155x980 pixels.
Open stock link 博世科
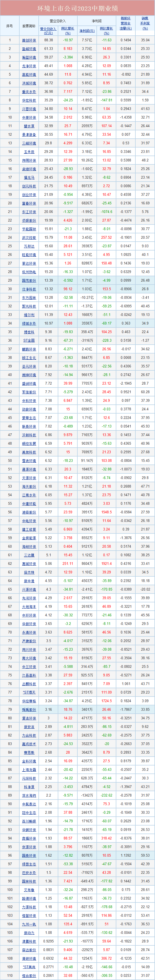pyautogui.click(x=29, y=333)
